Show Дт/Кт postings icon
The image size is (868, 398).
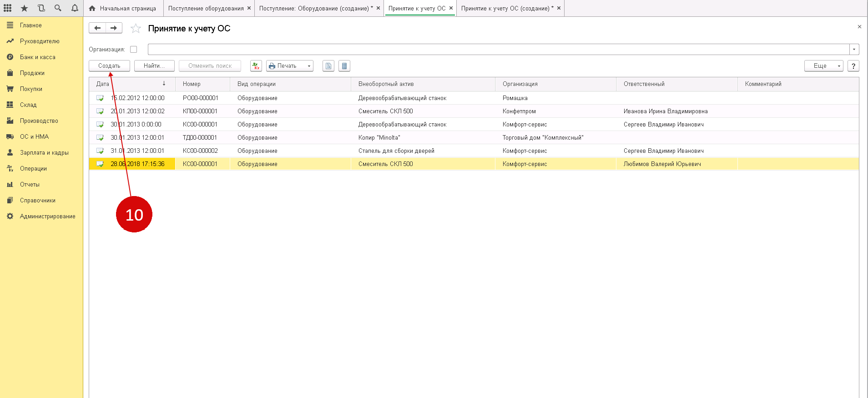(x=256, y=66)
